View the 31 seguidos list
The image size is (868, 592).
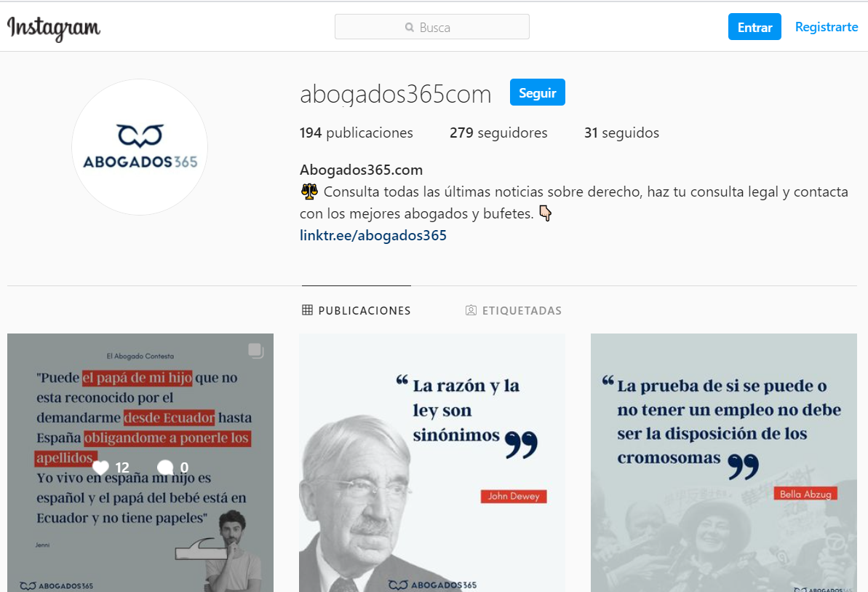click(x=621, y=133)
